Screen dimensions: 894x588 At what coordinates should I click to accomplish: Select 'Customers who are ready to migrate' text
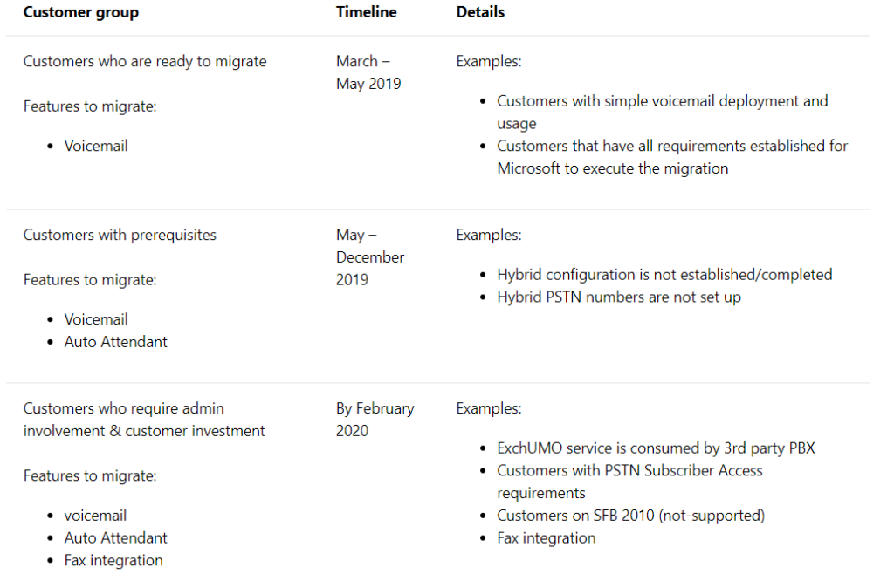click(145, 62)
